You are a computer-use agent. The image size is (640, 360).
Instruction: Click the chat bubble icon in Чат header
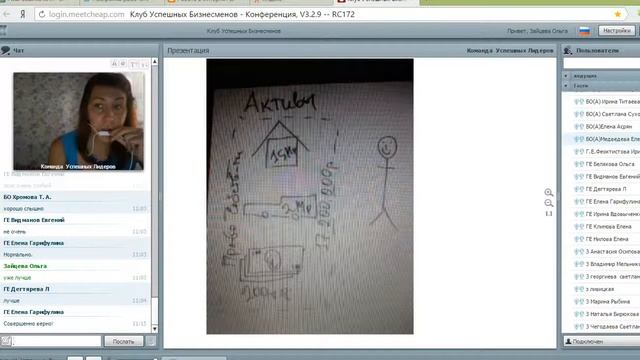click(x=6, y=50)
